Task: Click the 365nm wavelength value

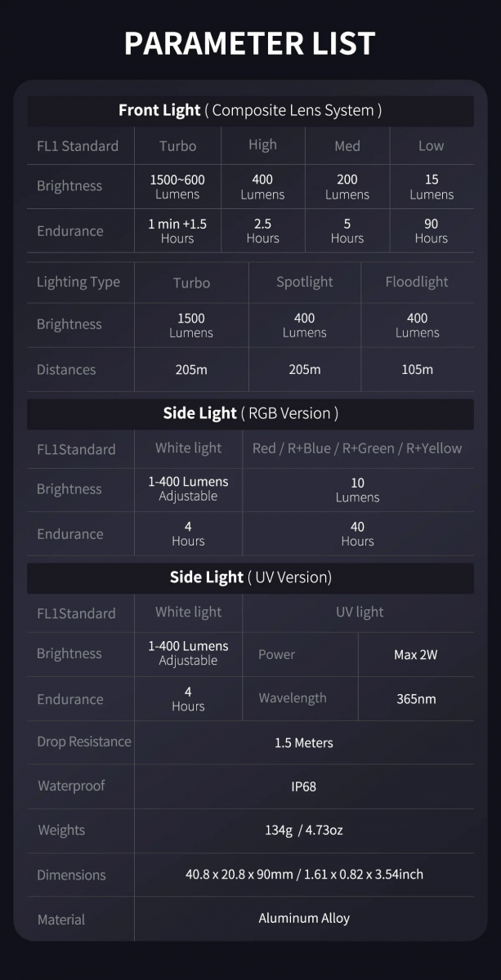Action: (416, 699)
